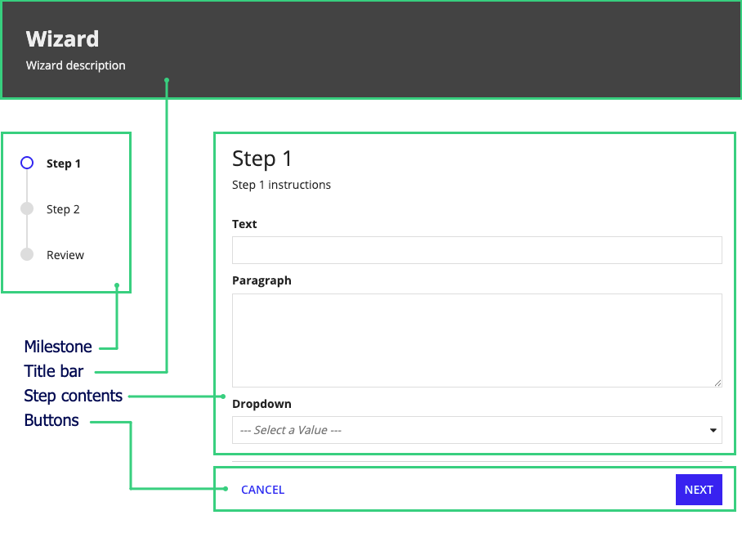Click inside the Paragraph text area
This screenshot has height=560, width=742.
point(477,340)
